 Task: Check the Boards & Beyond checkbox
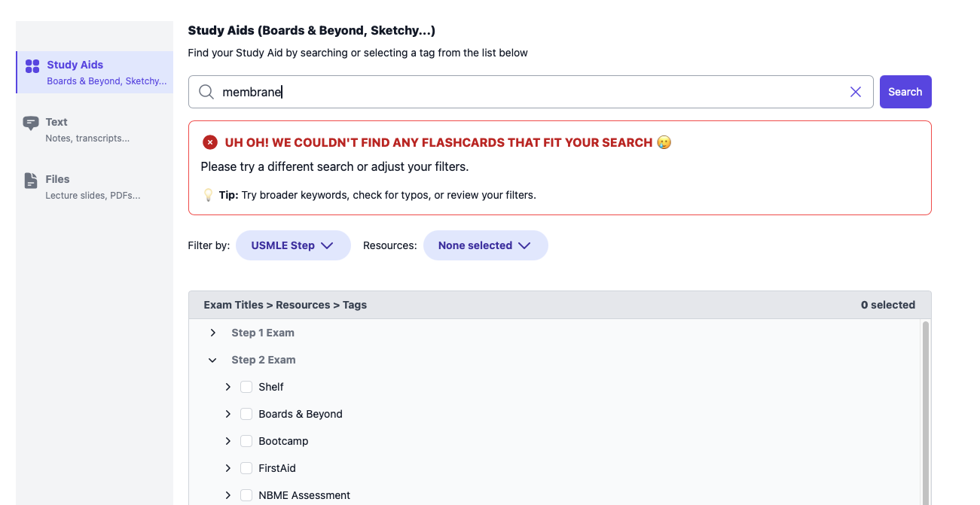(x=246, y=414)
